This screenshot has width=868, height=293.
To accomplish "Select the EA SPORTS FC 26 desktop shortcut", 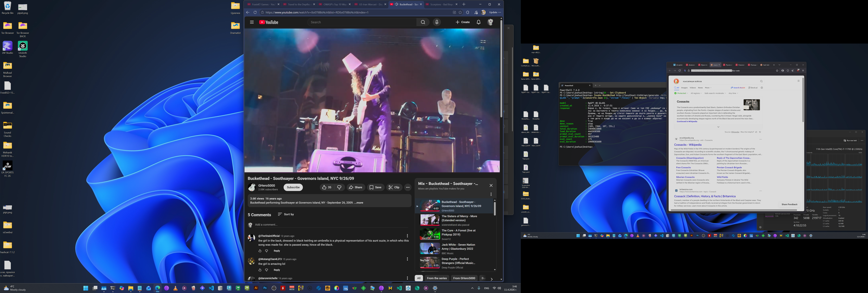I will [7, 169].
